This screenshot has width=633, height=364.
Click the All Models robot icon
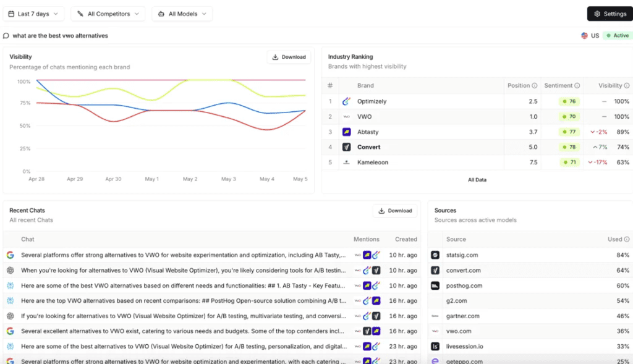click(x=161, y=14)
